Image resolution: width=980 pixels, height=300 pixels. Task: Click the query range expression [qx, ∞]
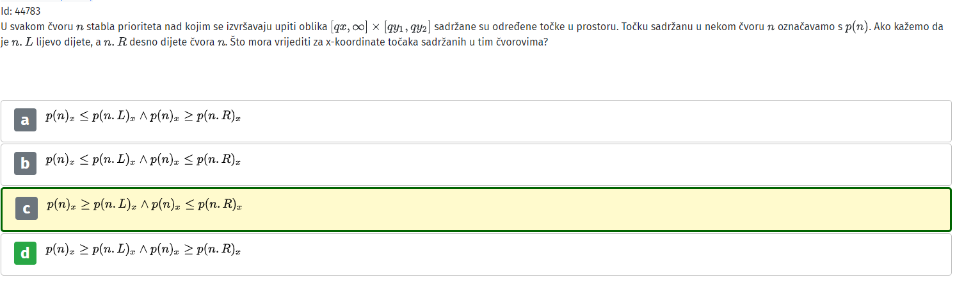[x=349, y=27]
